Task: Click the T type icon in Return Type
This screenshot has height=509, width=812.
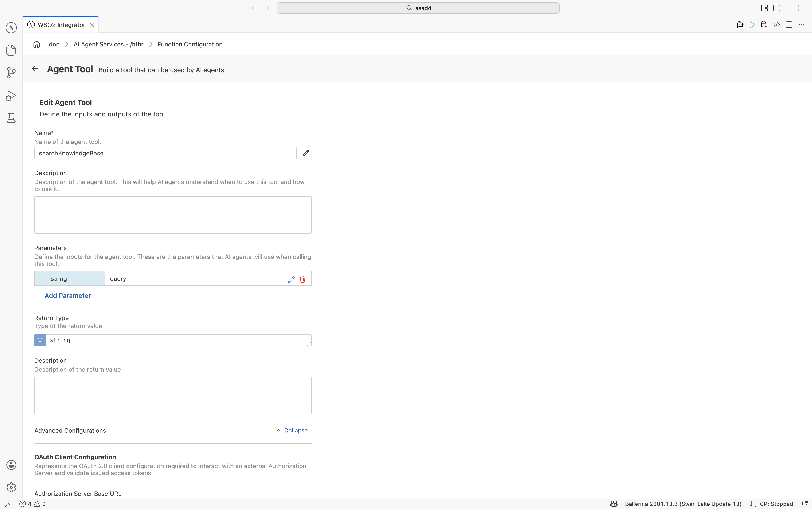Action: click(x=40, y=340)
